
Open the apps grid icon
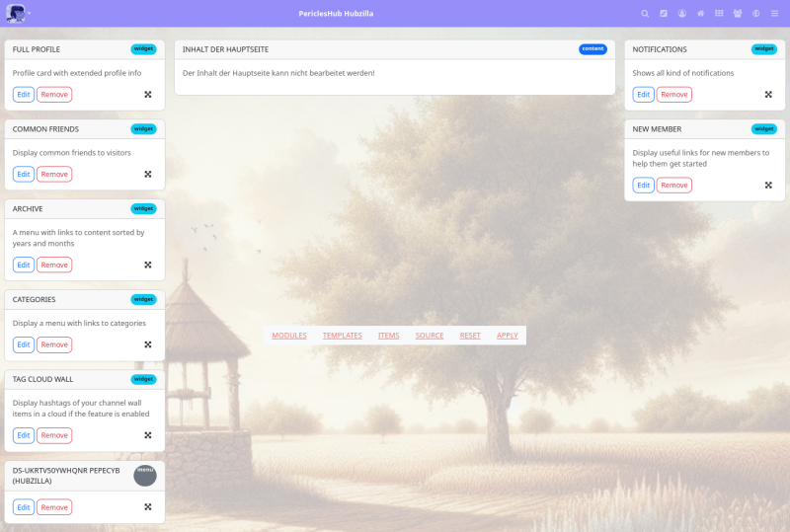click(x=719, y=14)
